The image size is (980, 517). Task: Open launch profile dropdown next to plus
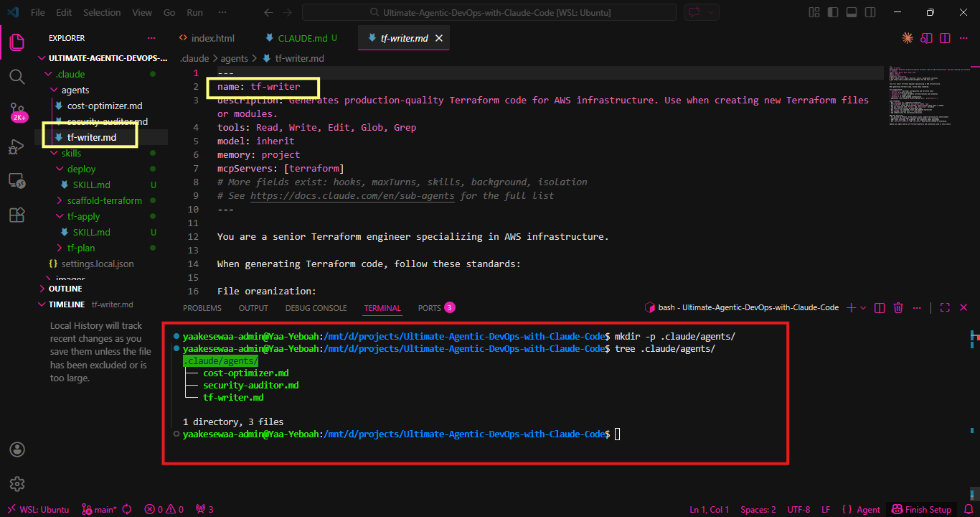tap(863, 307)
